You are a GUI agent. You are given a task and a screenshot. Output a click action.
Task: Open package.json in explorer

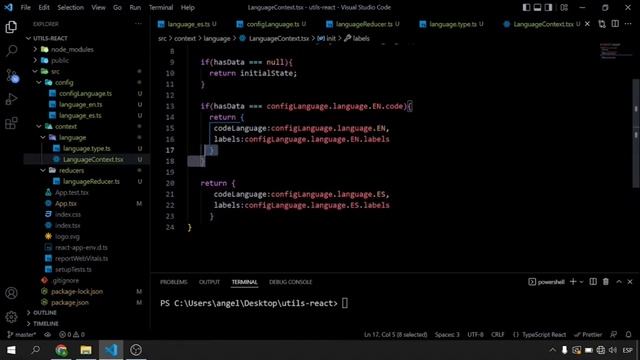coord(70,303)
